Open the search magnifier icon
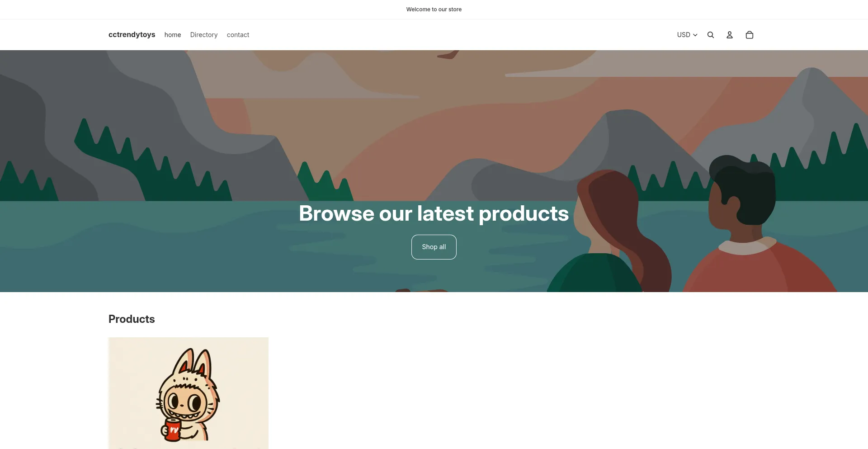This screenshot has width=868, height=449. tap(711, 35)
